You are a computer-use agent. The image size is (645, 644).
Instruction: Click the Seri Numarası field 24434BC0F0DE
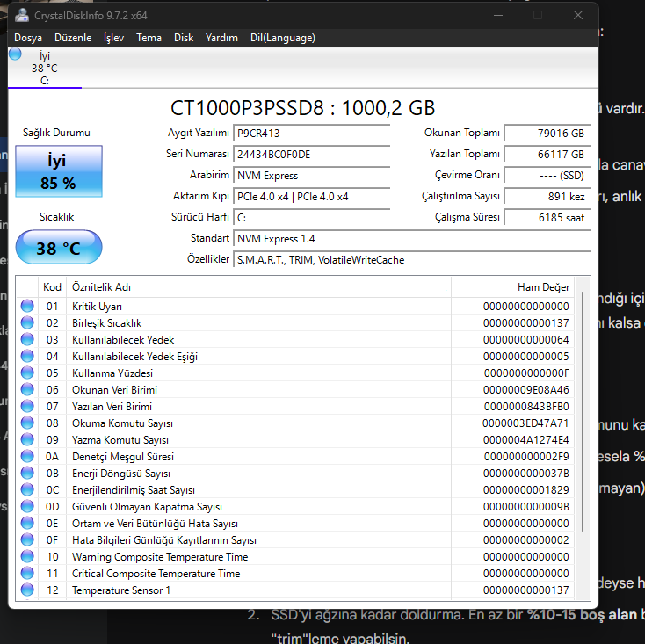tap(311, 155)
